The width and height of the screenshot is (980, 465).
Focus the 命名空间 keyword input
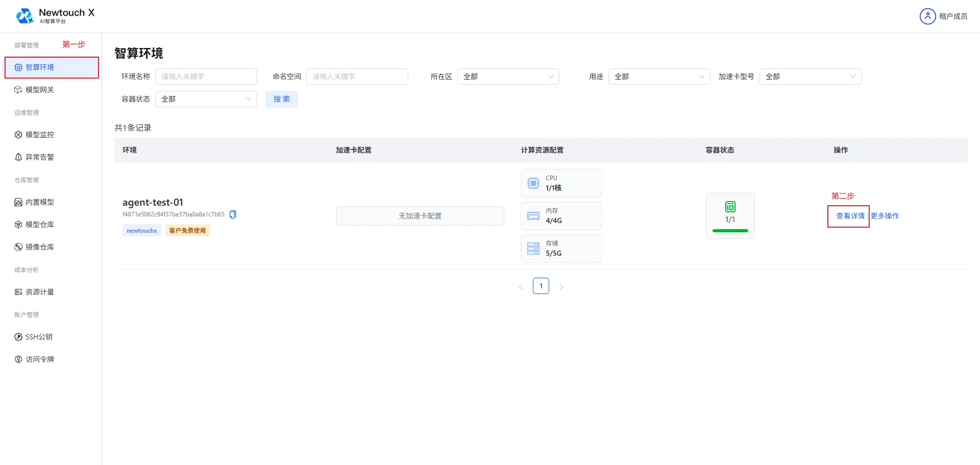pyautogui.click(x=357, y=77)
